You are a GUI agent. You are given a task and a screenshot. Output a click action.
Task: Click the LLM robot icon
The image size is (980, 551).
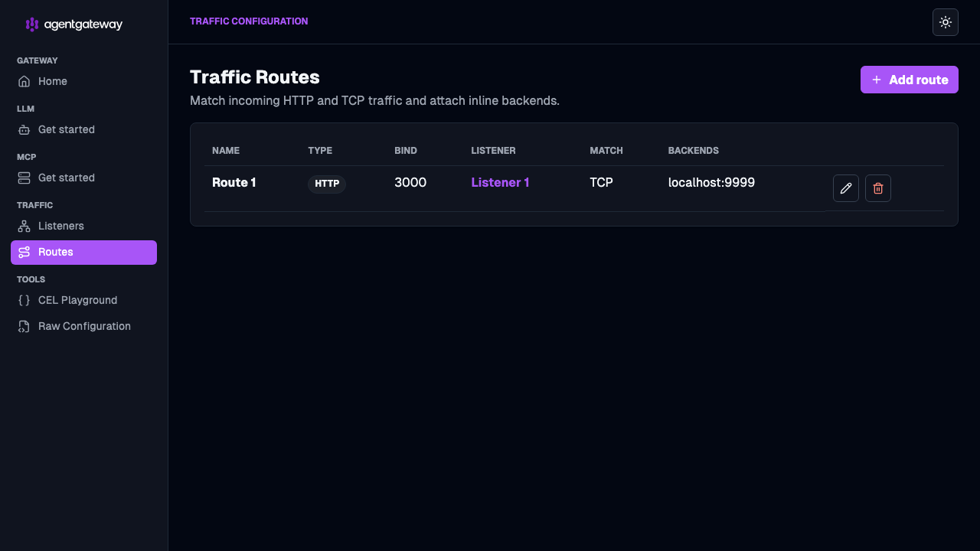click(24, 129)
